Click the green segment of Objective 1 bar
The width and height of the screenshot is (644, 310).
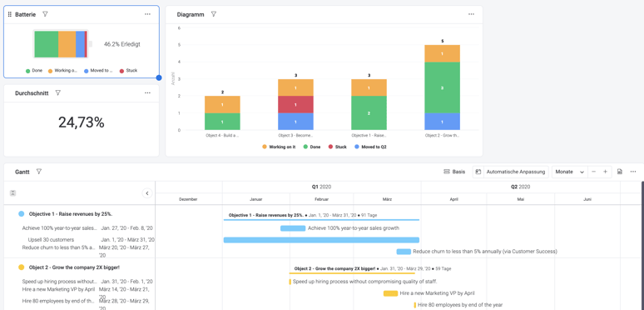pyautogui.click(x=369, y=113)
